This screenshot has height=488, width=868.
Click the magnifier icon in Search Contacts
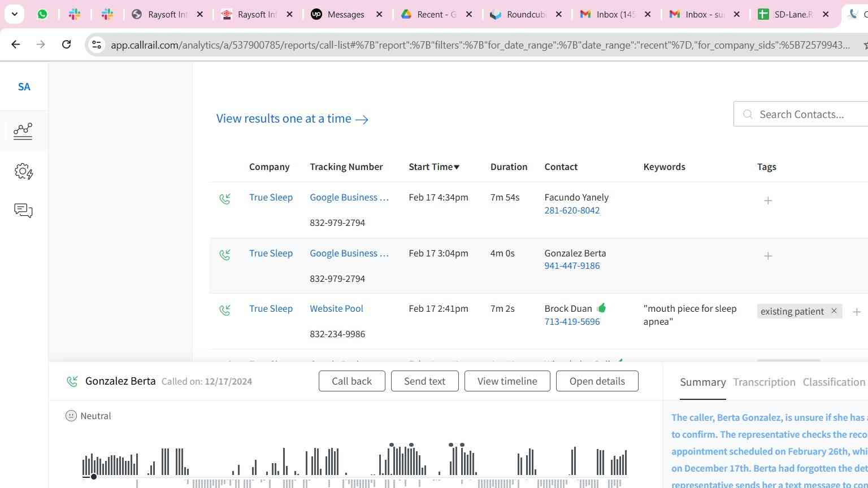[748, 114]
